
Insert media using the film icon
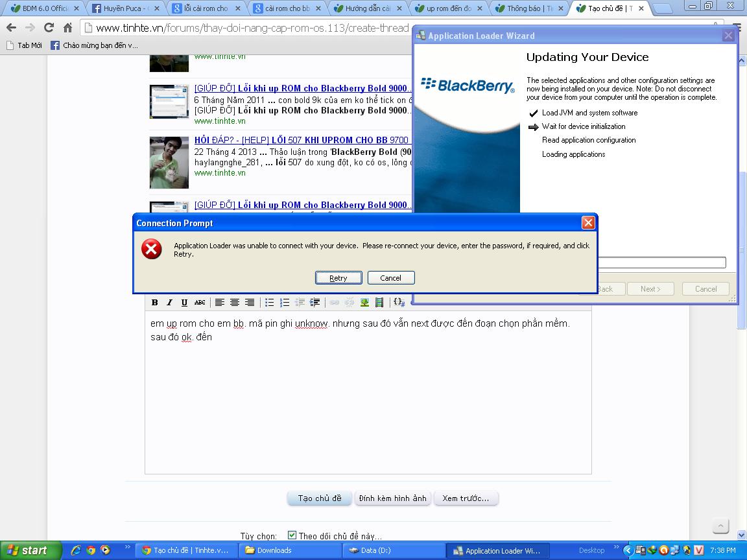point(379,303)
